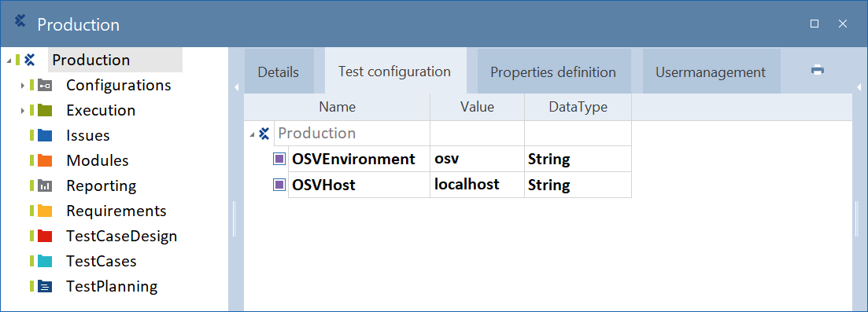
Task: Expand the Configurations tree node
Action: [x=23, y=86]
